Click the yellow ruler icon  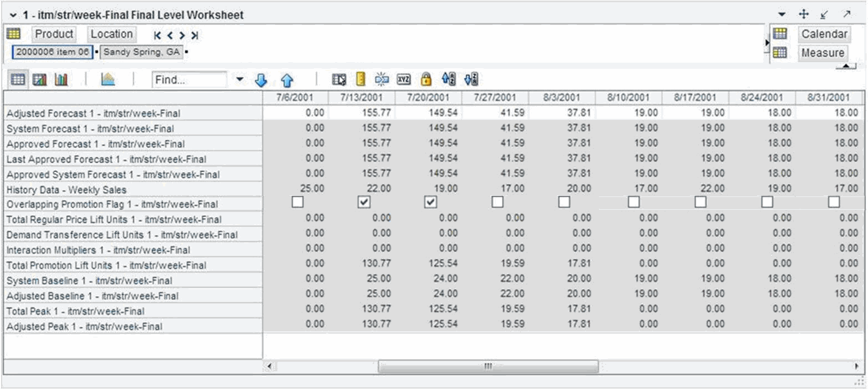360,80
